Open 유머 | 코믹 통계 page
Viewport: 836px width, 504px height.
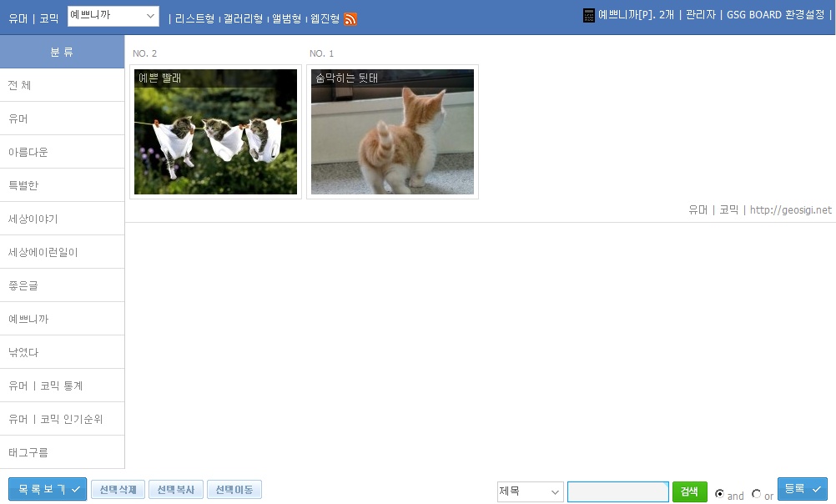click(62, 386)
